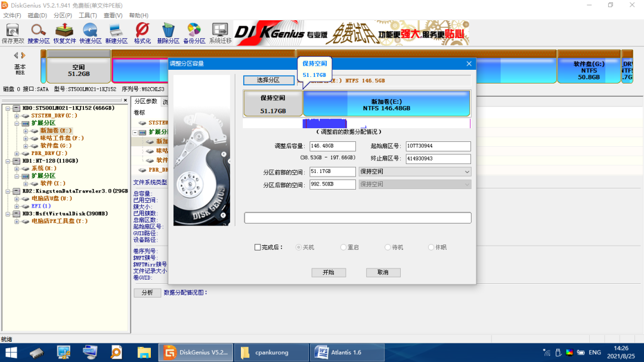Collapse the HD0:ST500LM021 disk node
Screen dimensions: 644x362
pyautogui.click(x=8, y=109)
